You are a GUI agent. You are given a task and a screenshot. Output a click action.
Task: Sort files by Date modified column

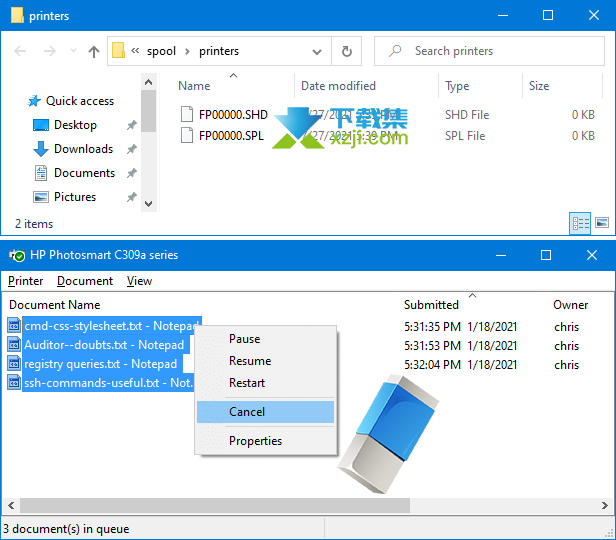pyautogui.click(x=338, y=86)
